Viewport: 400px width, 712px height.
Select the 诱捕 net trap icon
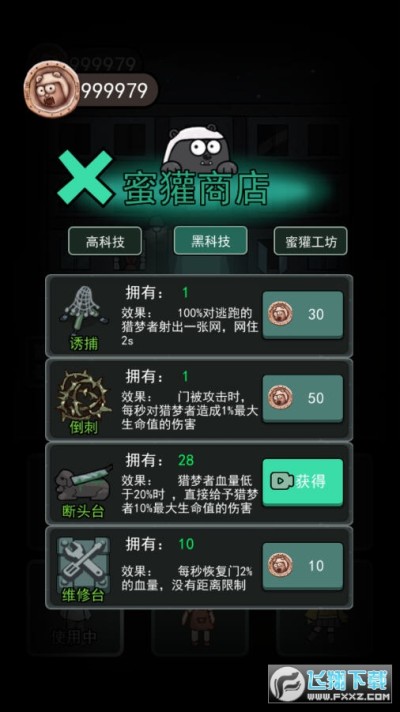click(83, 307)
